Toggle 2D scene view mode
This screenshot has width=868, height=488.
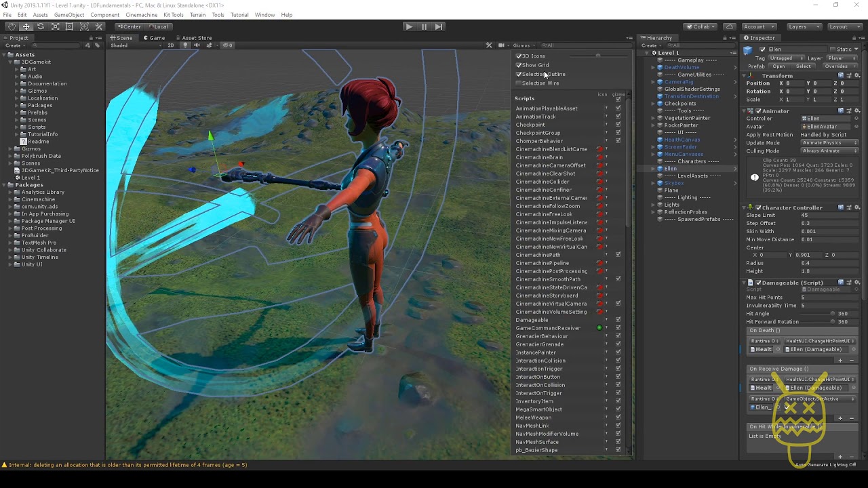170,45
